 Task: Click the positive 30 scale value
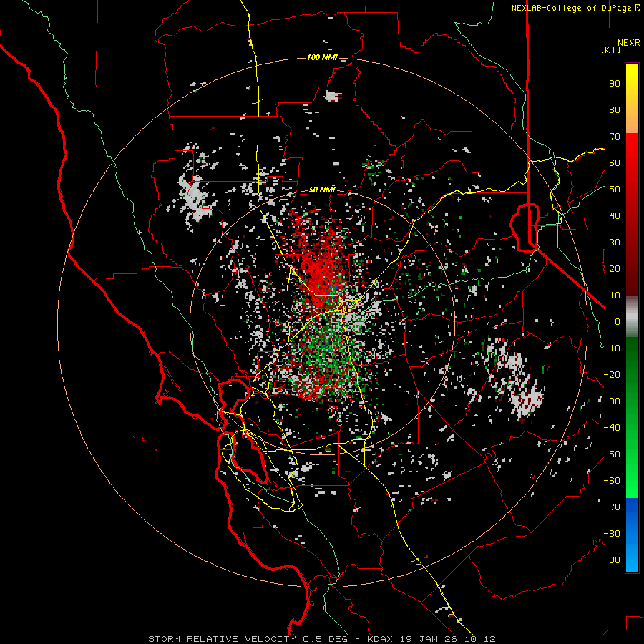615,243
